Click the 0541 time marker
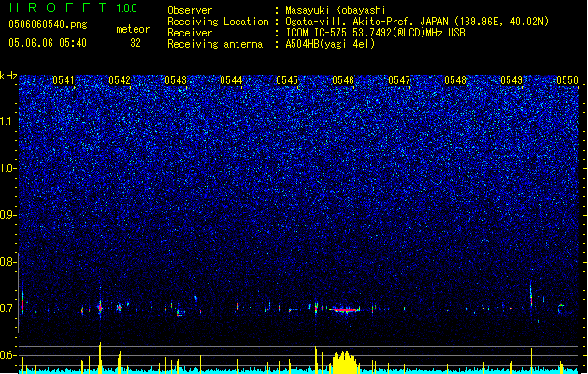The image size is (588, 374). click(x=63, y=80)
